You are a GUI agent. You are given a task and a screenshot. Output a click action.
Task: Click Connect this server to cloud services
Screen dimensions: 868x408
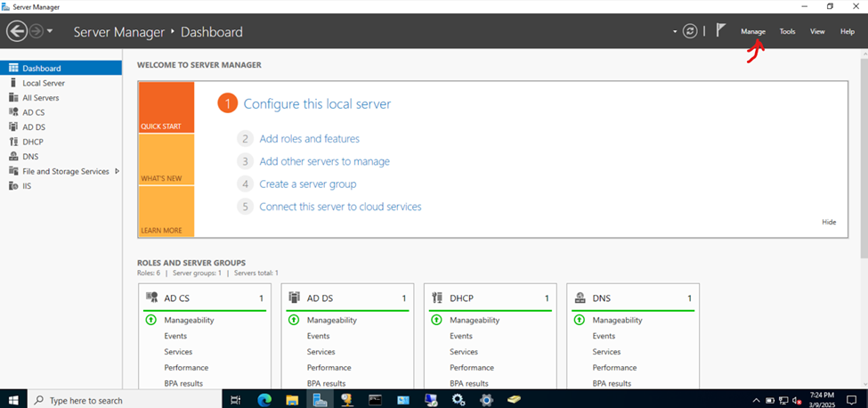(340, 207)
